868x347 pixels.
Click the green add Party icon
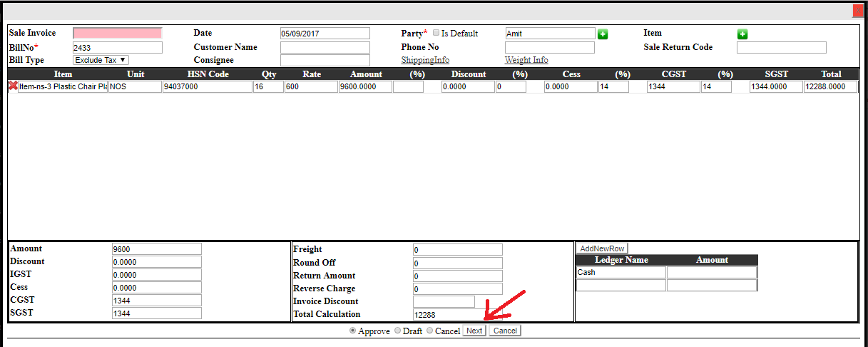603,34
